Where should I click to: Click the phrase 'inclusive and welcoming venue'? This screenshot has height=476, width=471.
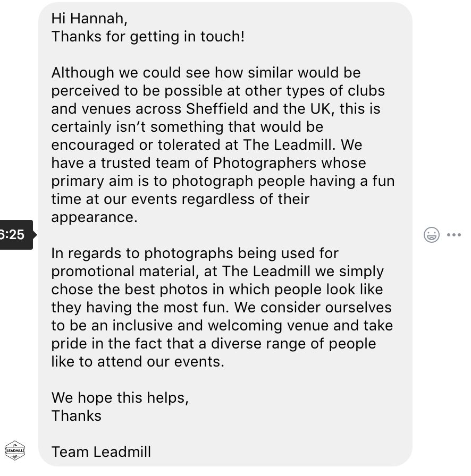221,326
